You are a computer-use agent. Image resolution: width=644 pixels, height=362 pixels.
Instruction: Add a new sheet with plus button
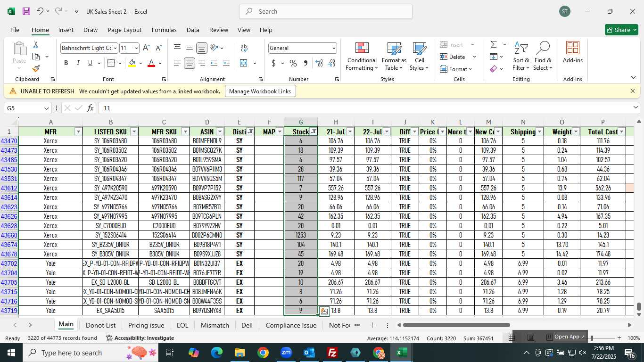372,325
